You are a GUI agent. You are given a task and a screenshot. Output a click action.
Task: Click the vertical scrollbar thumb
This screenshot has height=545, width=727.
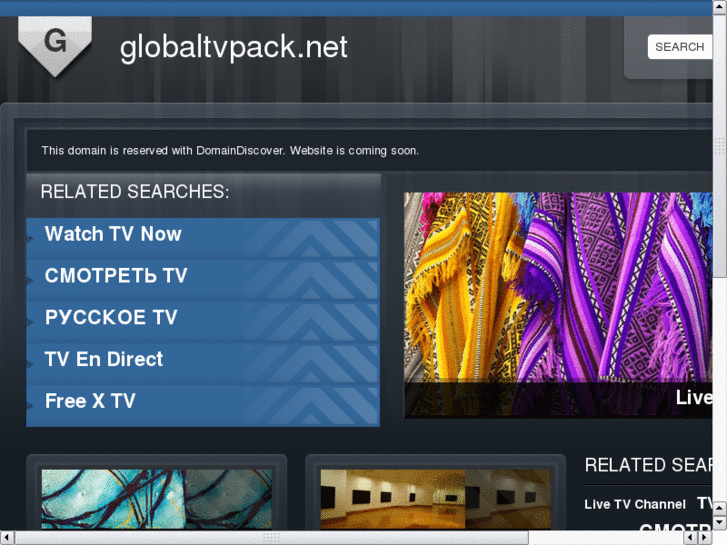pos(720,146)
